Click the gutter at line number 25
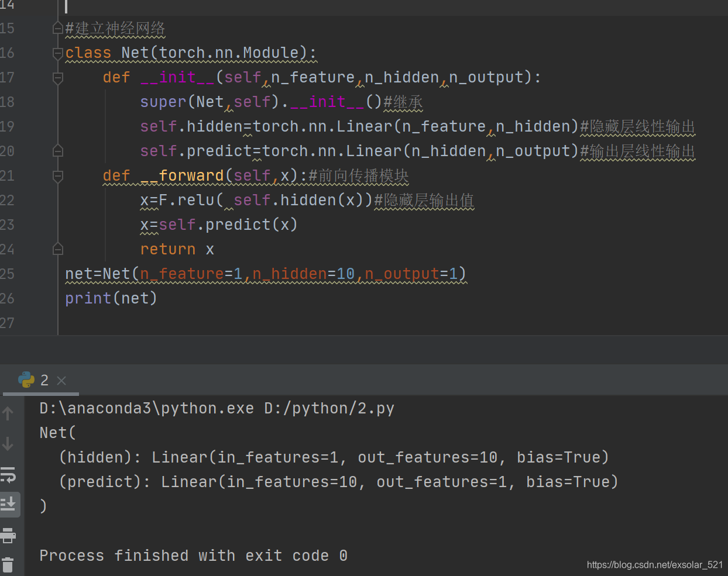This screenshot has height=576, width=728. click(x=7, y=274)
